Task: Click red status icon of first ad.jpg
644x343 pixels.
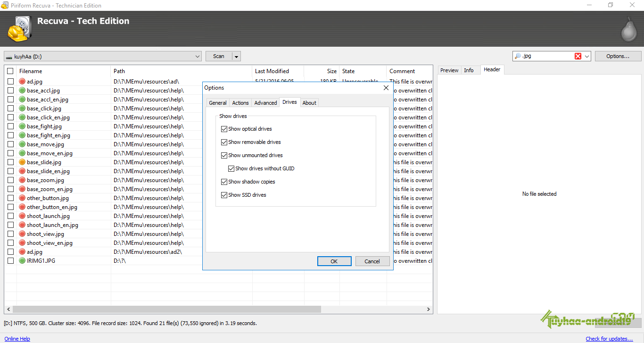Action: (22, 82)
